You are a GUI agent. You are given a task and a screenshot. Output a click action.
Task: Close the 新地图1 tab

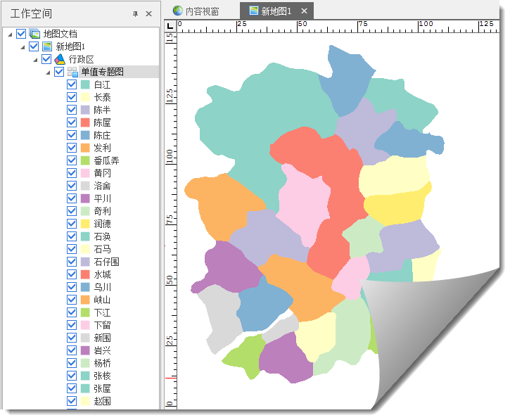tap(304, 11)
